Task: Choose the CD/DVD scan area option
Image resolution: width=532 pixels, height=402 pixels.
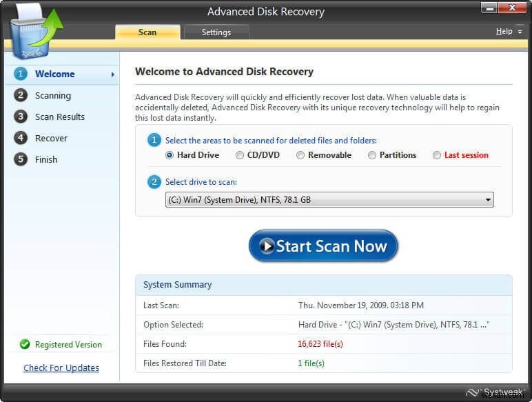Action: click(x=240, y=155)
